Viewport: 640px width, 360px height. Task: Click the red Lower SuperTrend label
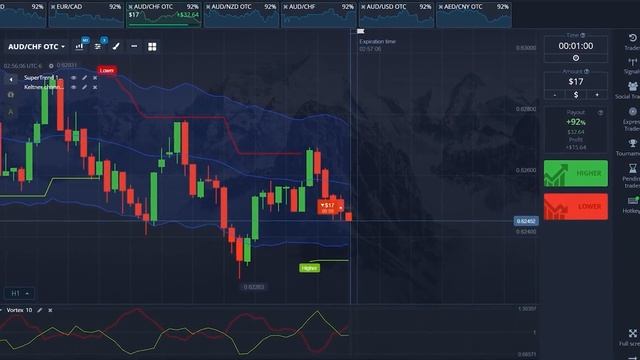107,71
